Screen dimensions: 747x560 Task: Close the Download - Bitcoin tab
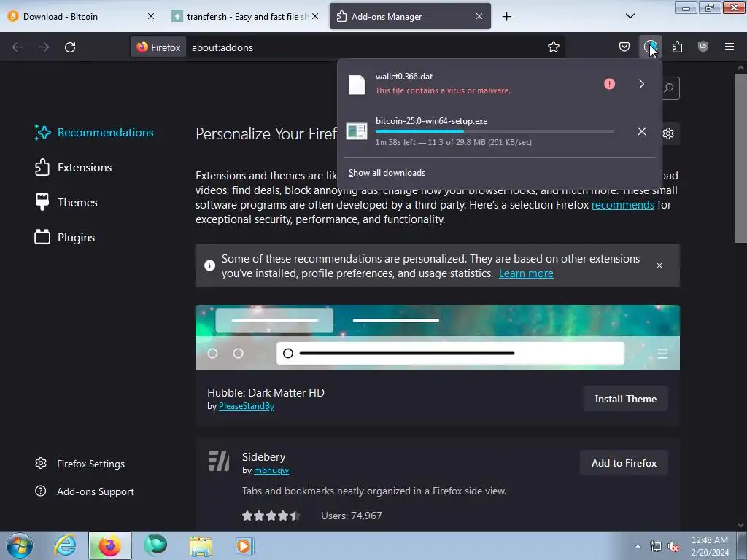tap(151, 16)
